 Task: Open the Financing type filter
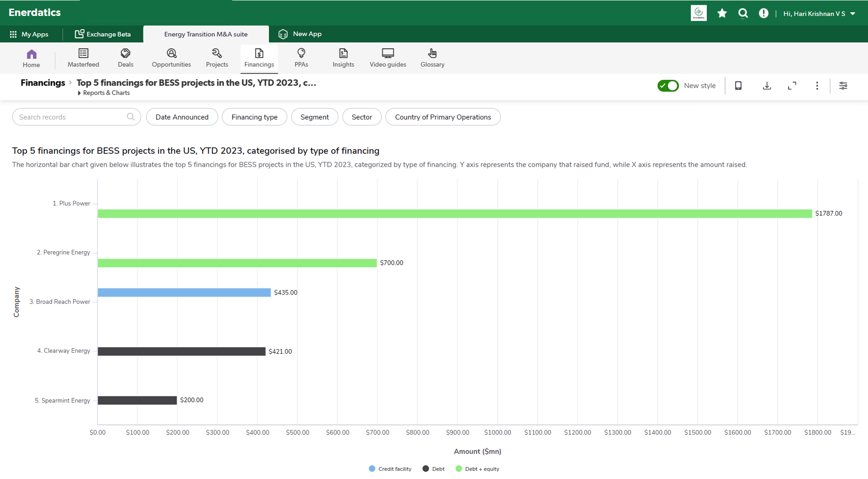click(x=254, y=117)
